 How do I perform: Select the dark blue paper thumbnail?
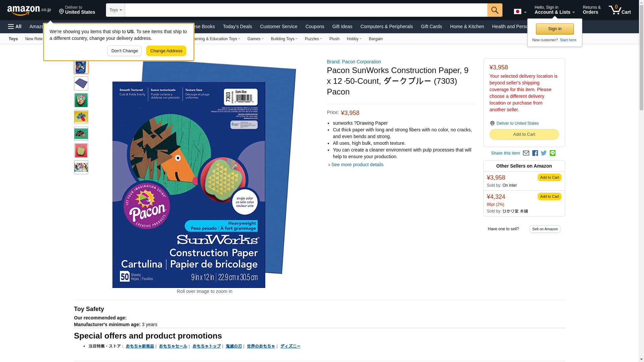click(81, 83)
